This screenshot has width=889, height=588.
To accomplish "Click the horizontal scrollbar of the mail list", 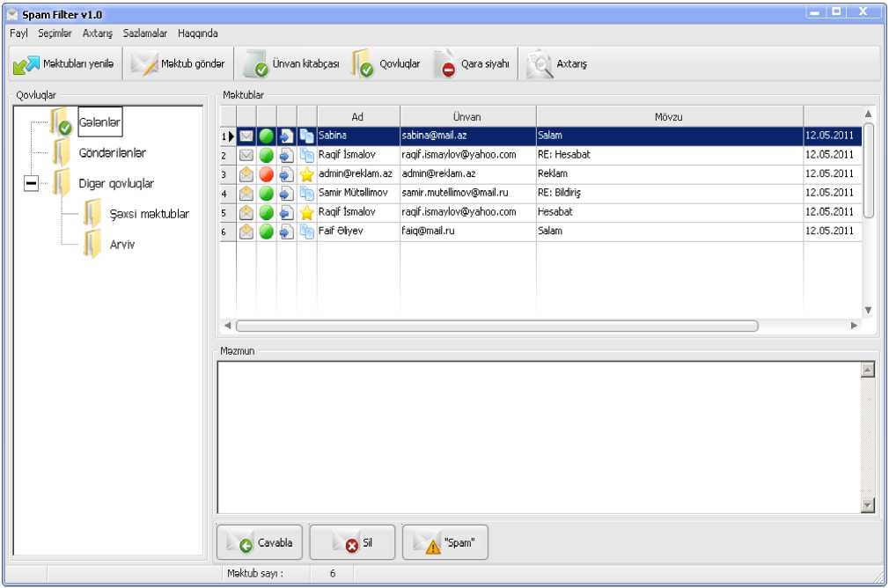I will [496, 326].
